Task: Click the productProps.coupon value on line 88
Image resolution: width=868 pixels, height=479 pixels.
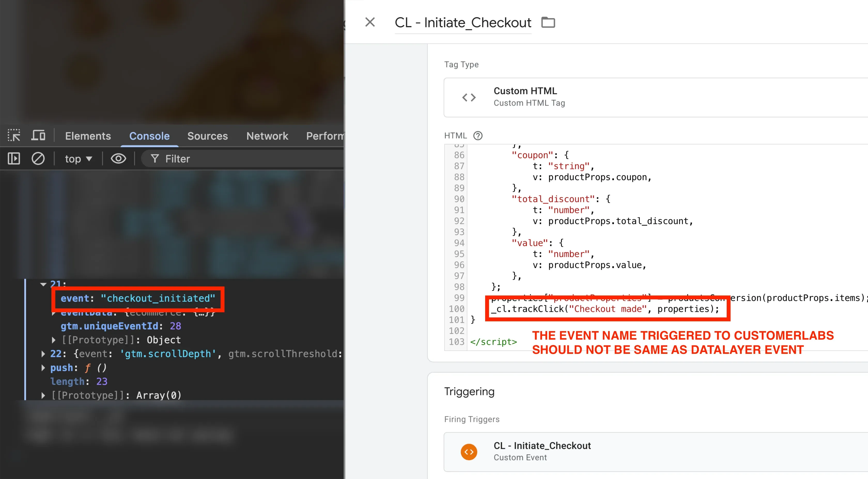Action: [x=598, y=177]
